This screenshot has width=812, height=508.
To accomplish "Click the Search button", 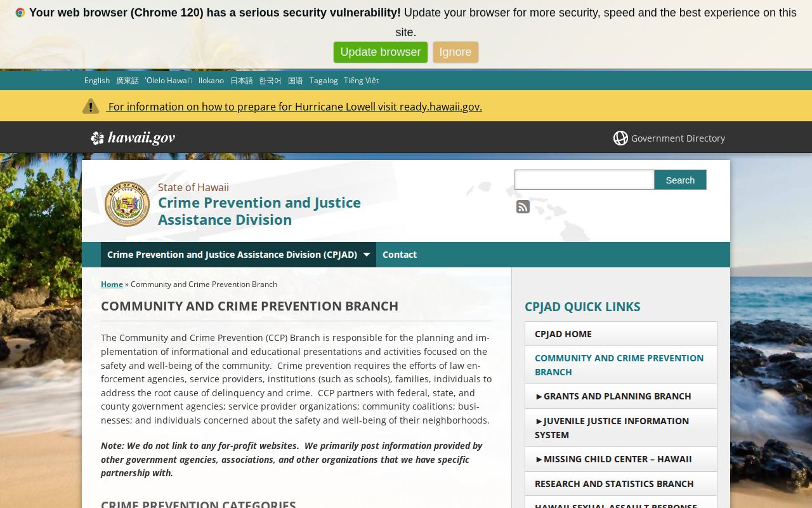I will (x=680, y=180).
